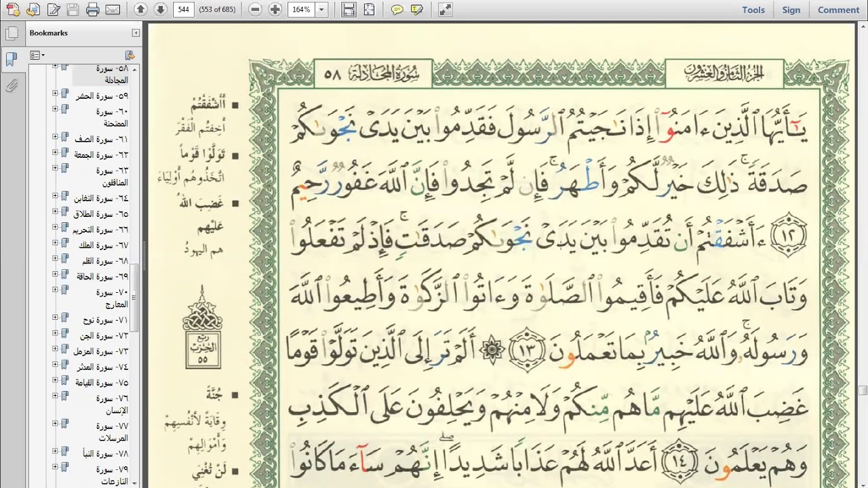Expand bookmark ٦٥- سورة الطلاق
Image resolution: width=868 pixels, height=488 pixels.
[x=55, y=211]
